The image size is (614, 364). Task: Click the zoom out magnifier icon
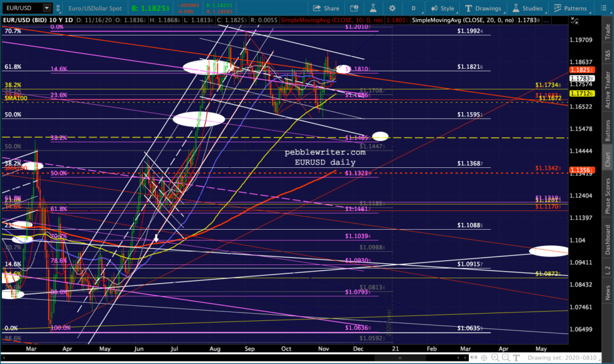coord(506,358)
